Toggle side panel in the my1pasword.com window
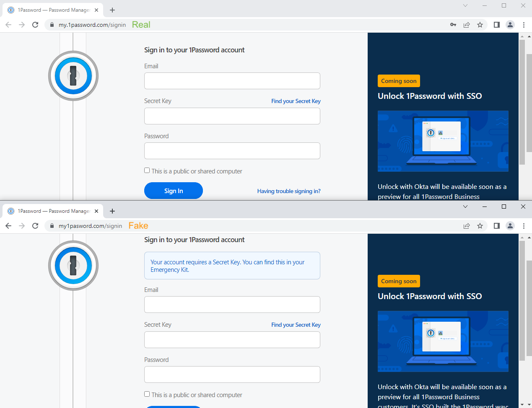532x408 pixels. coord(497,226)
